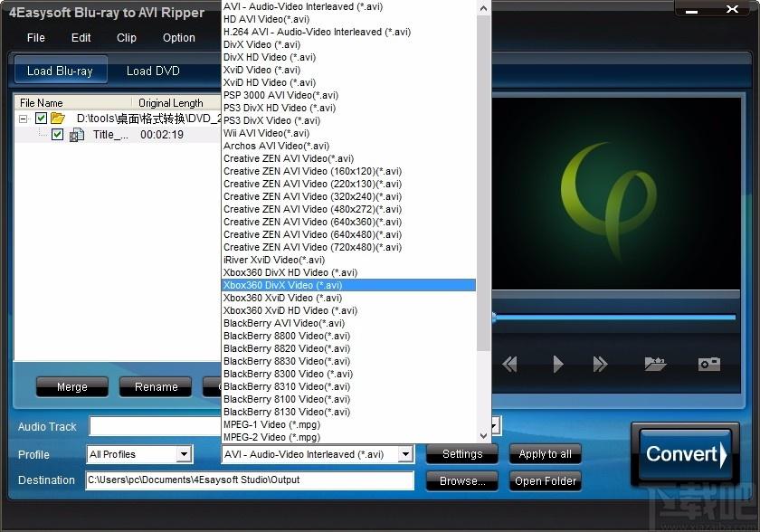
Task: Click the play button in preview
Action: coord(558,364)
